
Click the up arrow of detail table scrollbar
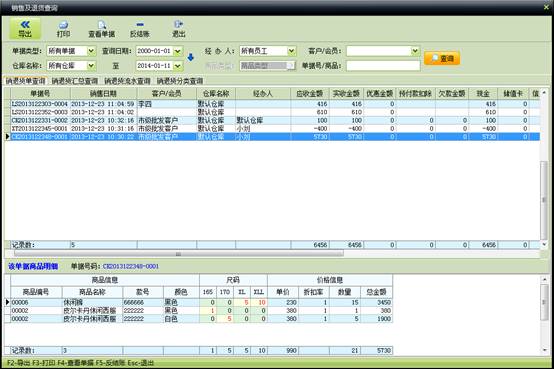pos(544,280)
